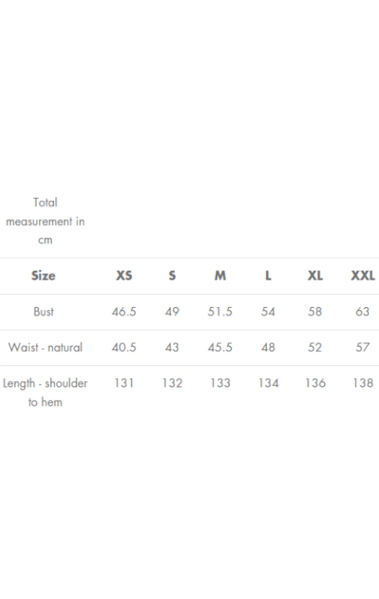379x599 pixels.
Task: Click the XS length value 131
Action: click(124, 383)
